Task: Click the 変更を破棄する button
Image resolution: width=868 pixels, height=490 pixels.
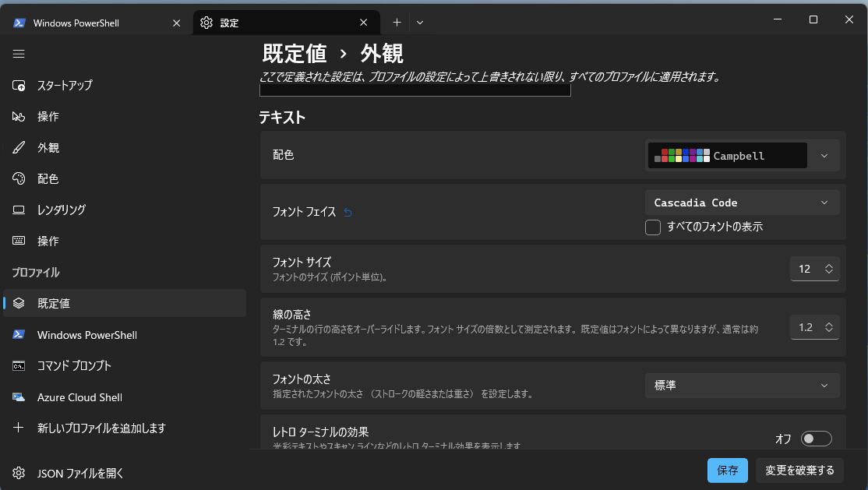Action: tap(799, 471)
